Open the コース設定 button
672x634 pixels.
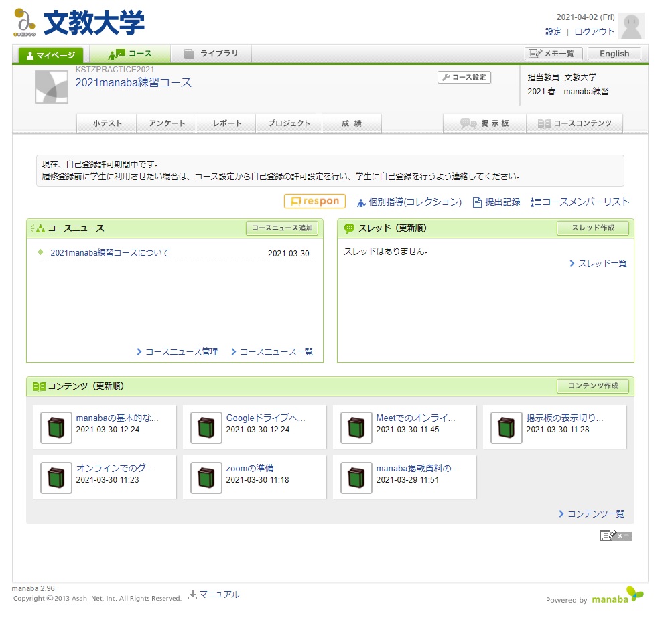[464, 77]
